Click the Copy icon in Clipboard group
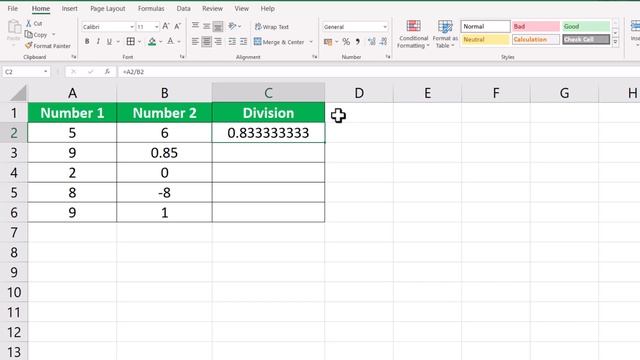 coord(29,35)
